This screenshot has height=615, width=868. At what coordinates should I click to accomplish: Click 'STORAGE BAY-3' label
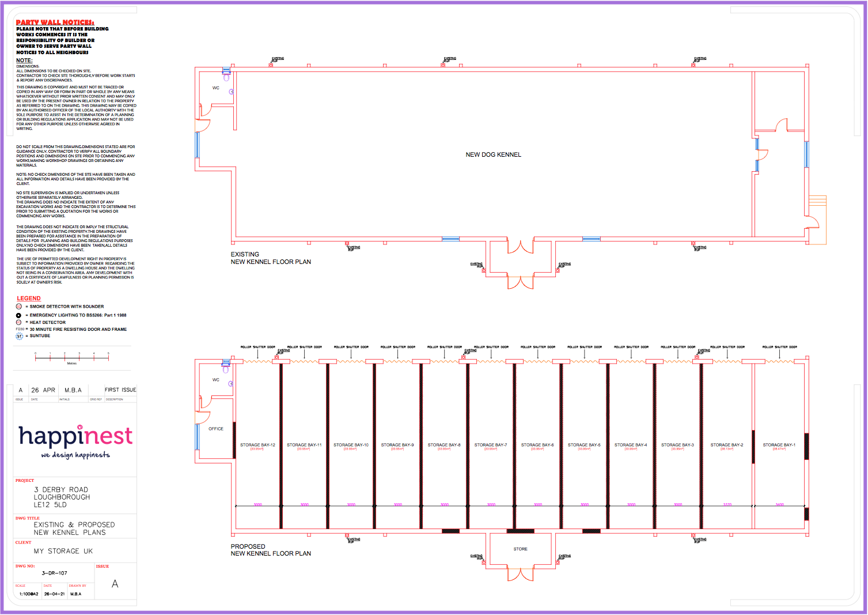[x=677, y=445]
